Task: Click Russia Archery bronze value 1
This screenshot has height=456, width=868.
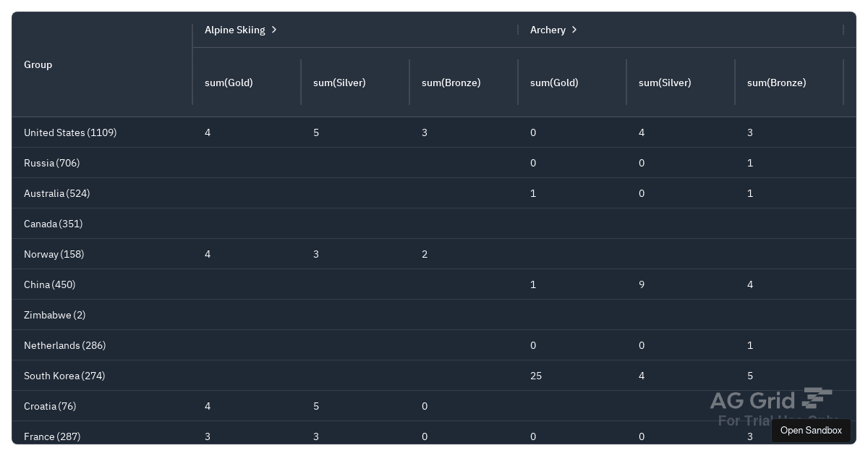Action: (750, 163)
